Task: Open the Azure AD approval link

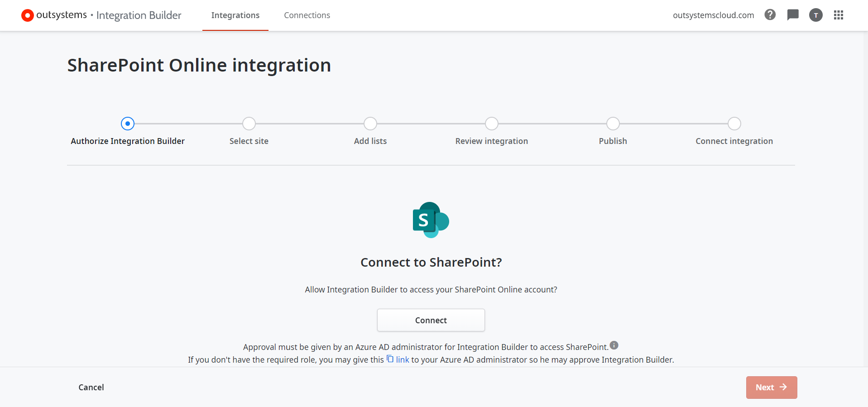Action: pos(403,360)
